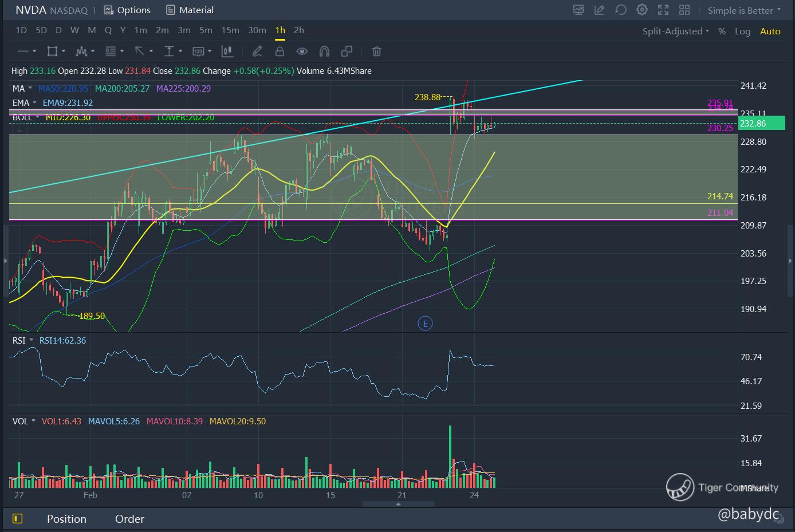Image resolution: width=795 pixels, height=532 pixels.
Task: Open the Material page
Action: tap(190, 10)
